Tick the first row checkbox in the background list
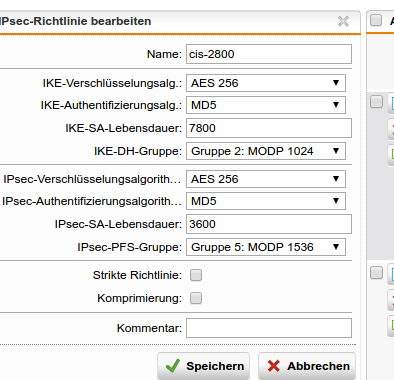Image resolution: width=394 pixels, height=380 pixels. point(376,102)
